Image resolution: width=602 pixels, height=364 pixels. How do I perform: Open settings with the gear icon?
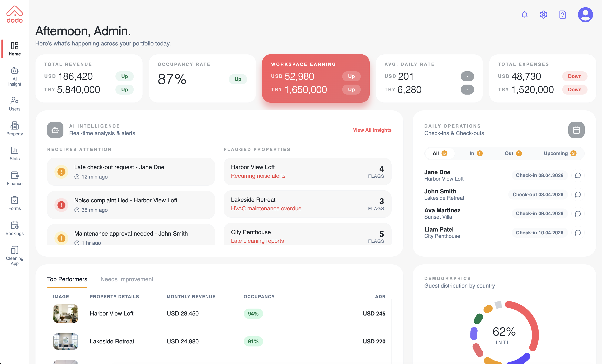point(543,15)
